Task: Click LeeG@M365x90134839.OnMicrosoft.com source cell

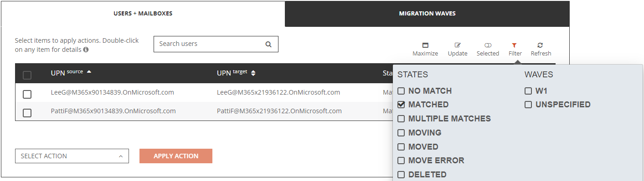Action: pyautogui.click(x=113, y=92)
